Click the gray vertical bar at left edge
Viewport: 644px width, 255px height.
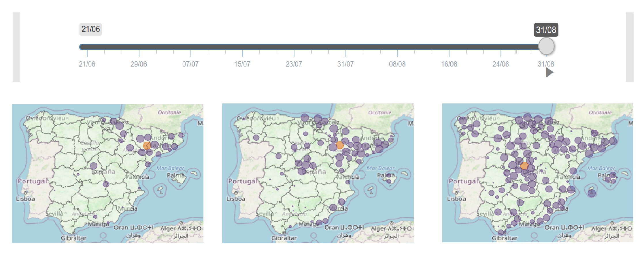(16, 47)
